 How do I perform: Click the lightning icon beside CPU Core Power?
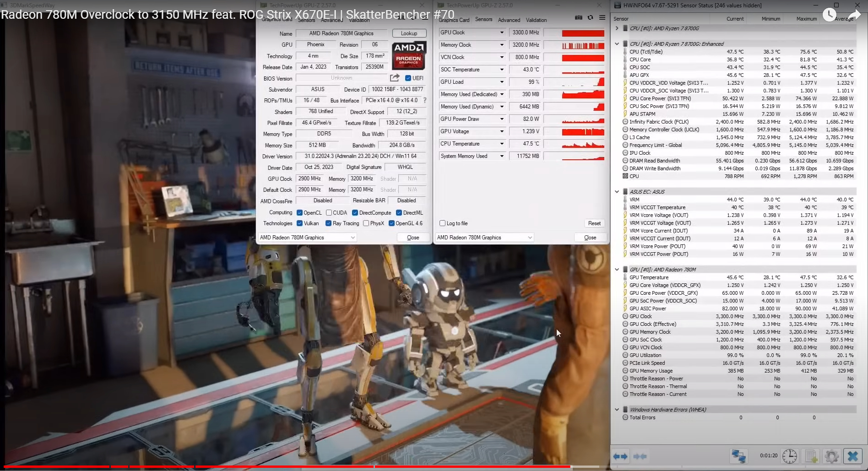click(x=625, y=98)
